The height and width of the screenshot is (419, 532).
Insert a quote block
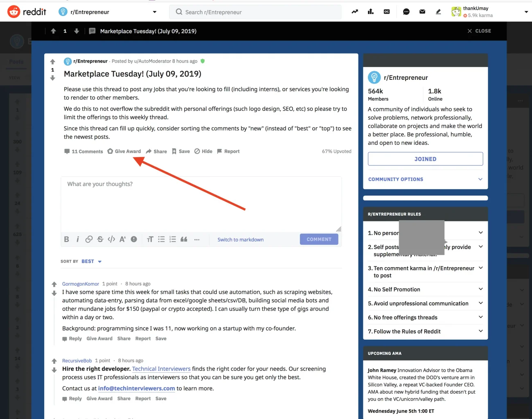coord(184,239)
